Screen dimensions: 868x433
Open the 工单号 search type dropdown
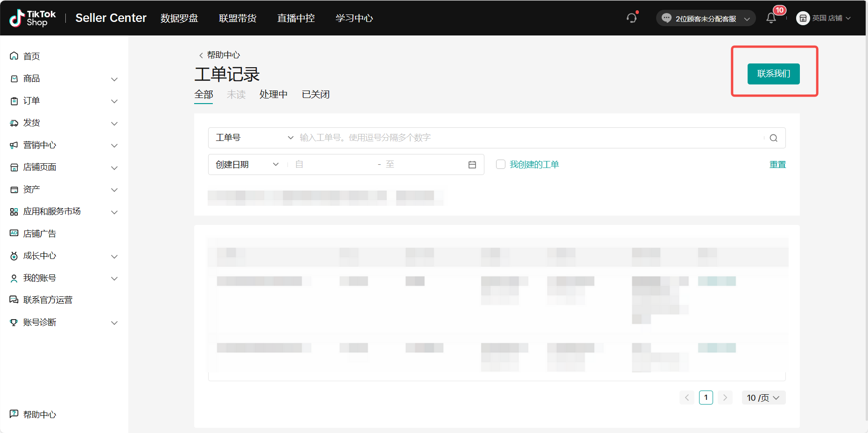254,138
